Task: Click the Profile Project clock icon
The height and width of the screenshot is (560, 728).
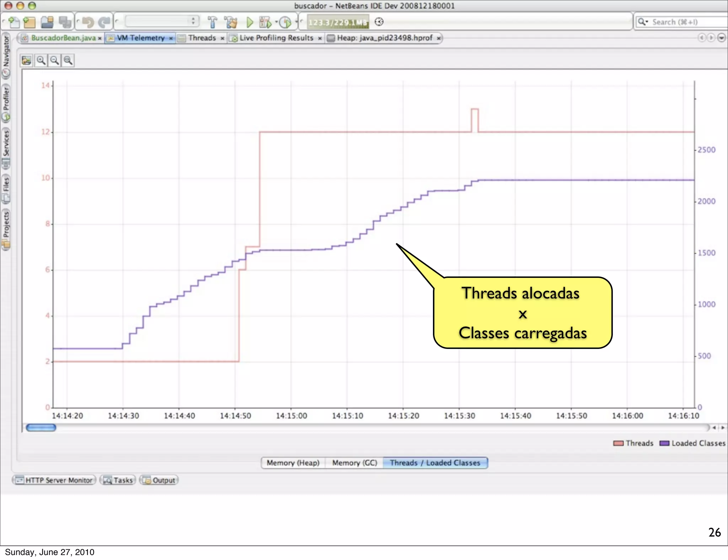Action: tap(285, 22)
